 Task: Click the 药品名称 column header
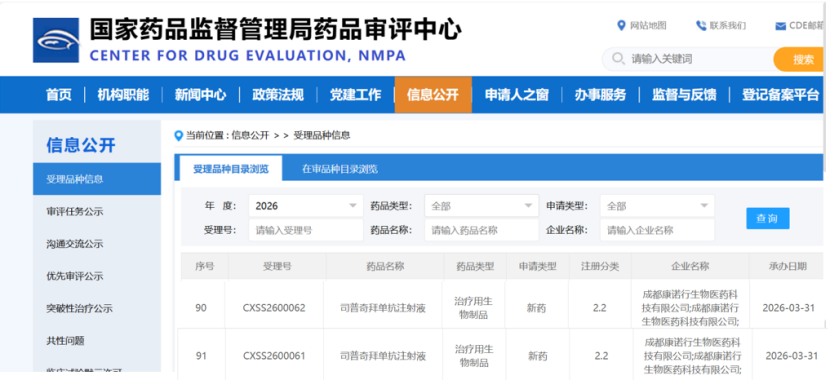[x=385, y=266]
